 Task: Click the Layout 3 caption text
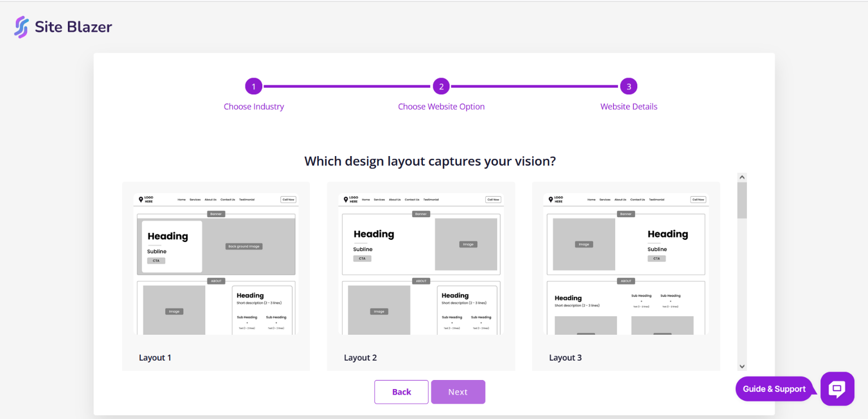[565, 357]
